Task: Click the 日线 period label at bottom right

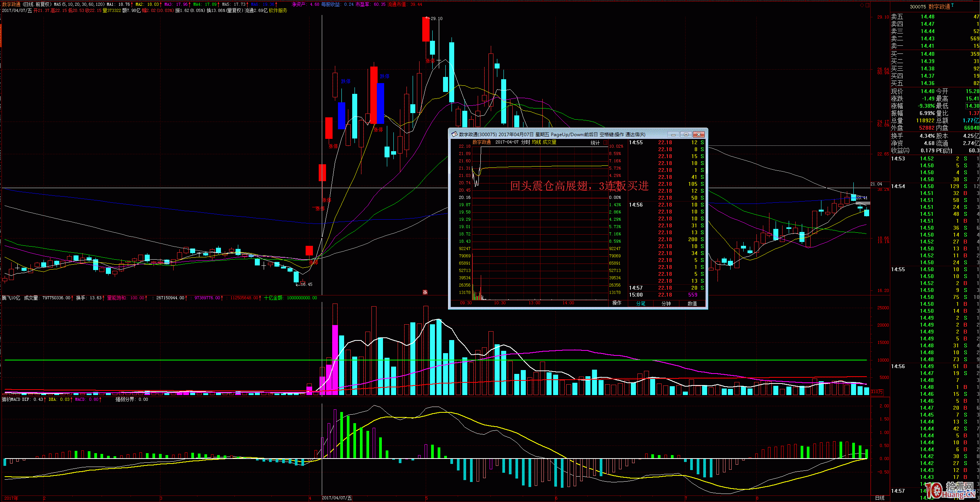Action: tap(880, 498)
